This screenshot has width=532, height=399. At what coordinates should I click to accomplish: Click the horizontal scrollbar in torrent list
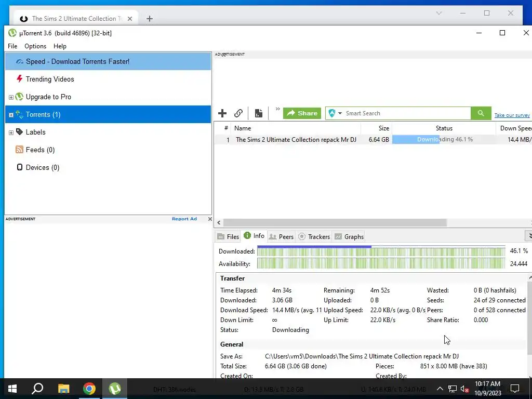(335, 222)
